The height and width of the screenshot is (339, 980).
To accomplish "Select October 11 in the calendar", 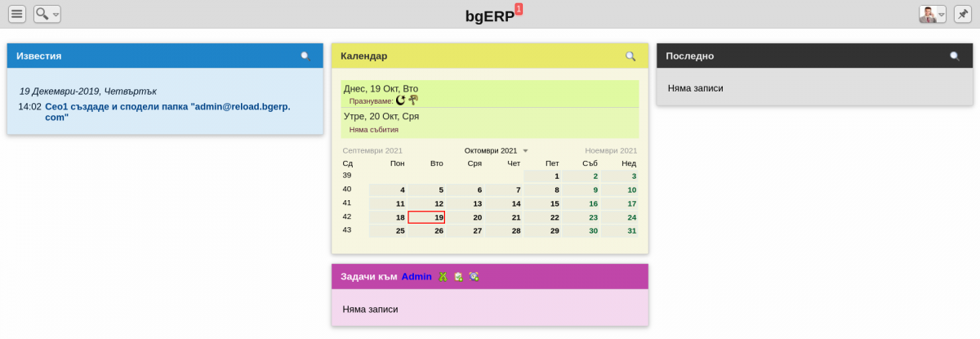I will click(x=388, y=203).
